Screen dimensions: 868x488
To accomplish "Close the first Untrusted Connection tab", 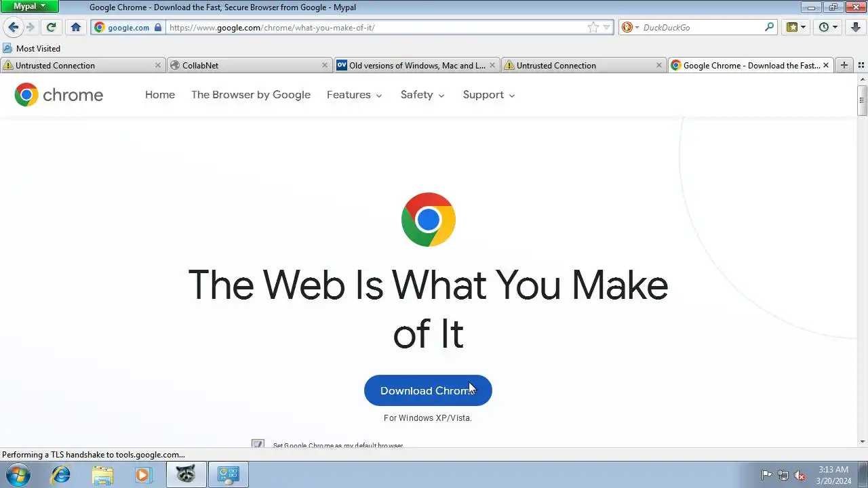I will (157, 66).
